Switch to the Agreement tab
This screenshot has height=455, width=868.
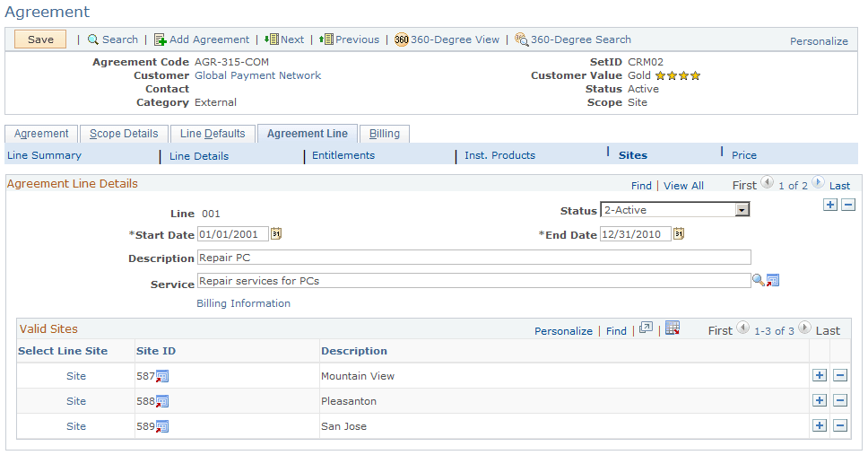click(x=41, y=134)
